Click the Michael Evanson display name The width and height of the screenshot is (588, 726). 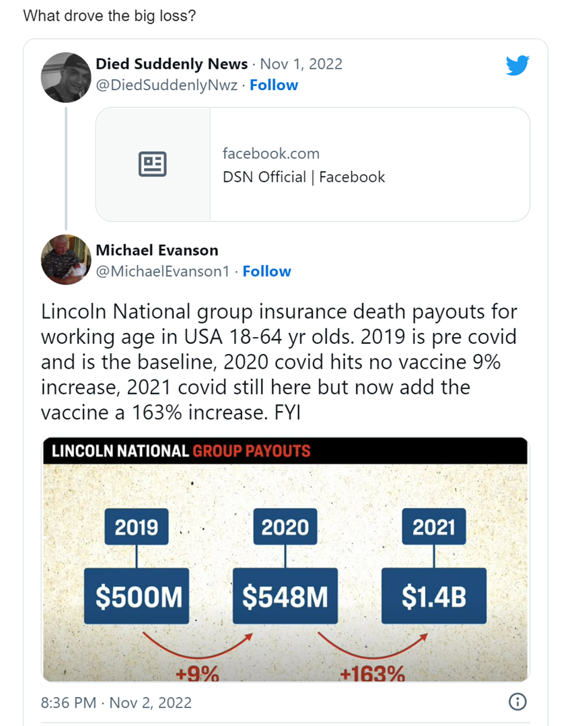coord(157,250)
